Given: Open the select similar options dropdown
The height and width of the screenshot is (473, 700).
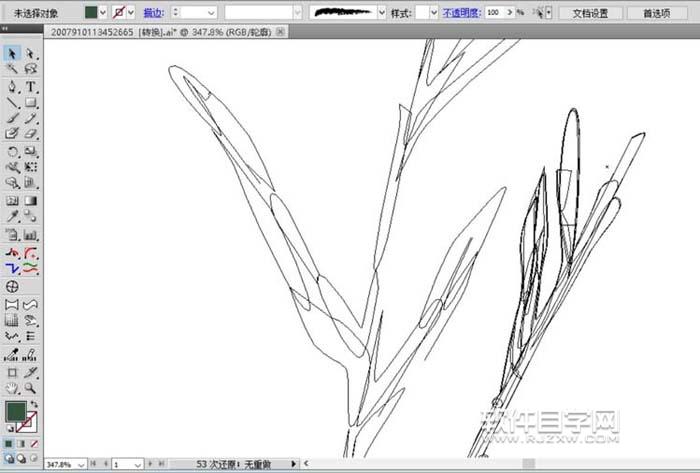Looking at the screenshot, I should tap(549, 13).
